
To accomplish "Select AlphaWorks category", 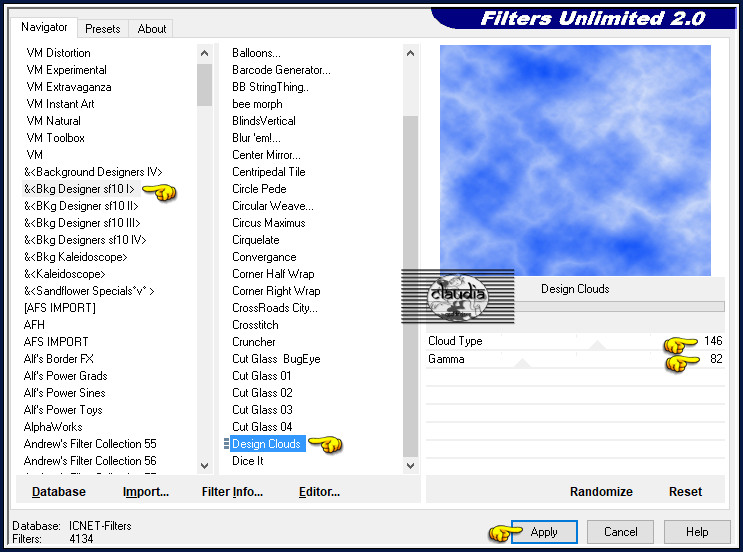I will 53,427.
